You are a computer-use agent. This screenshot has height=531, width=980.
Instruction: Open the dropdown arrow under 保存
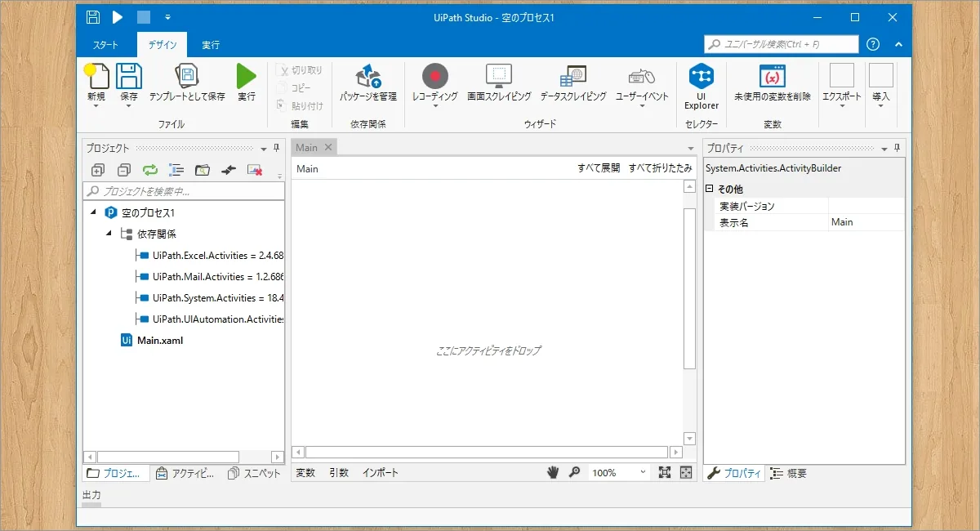click(x=129, y=106)
